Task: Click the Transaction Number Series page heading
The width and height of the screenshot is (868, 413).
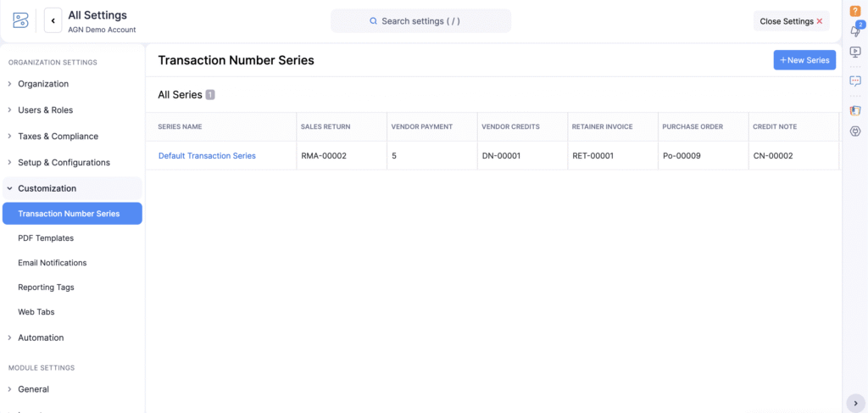Action: (x=236, y=60)
